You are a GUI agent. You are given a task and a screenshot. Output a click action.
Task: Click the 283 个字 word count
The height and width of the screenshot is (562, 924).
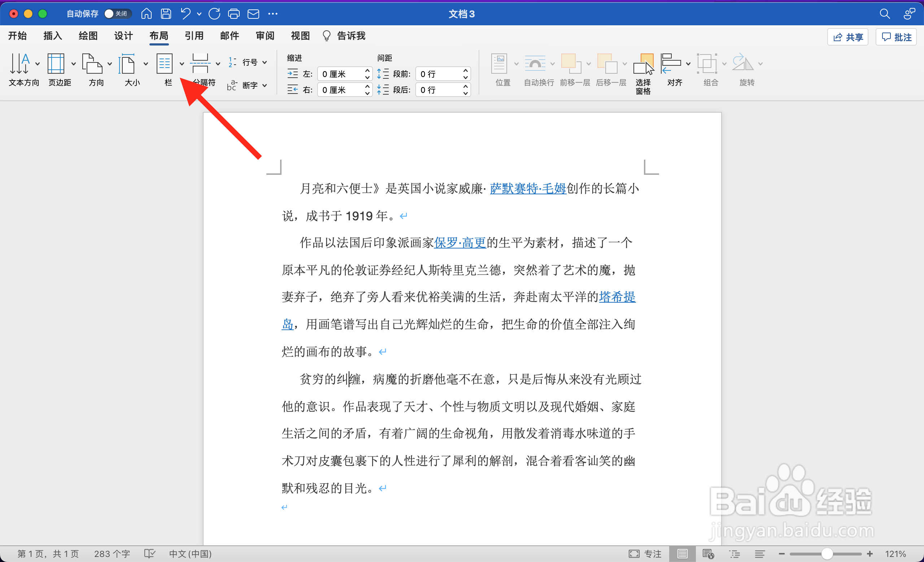(112, 554)
